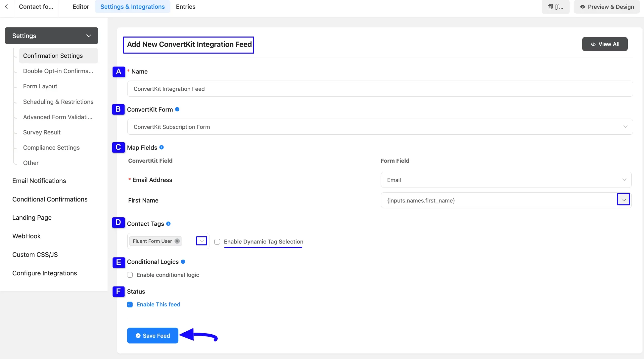Click the Contact Tags info icon
The height and width of the screenshot is (359, 644).
(168, 224)
